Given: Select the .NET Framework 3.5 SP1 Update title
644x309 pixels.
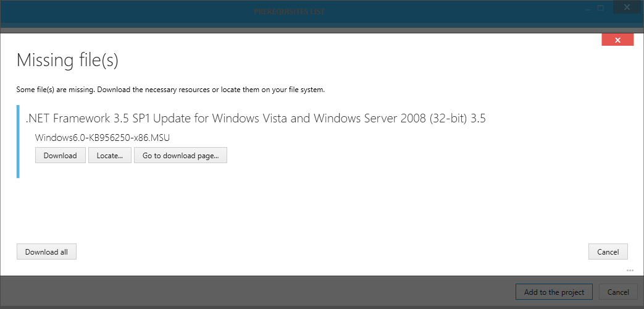Looking at the screenshot, I should 256,119.
